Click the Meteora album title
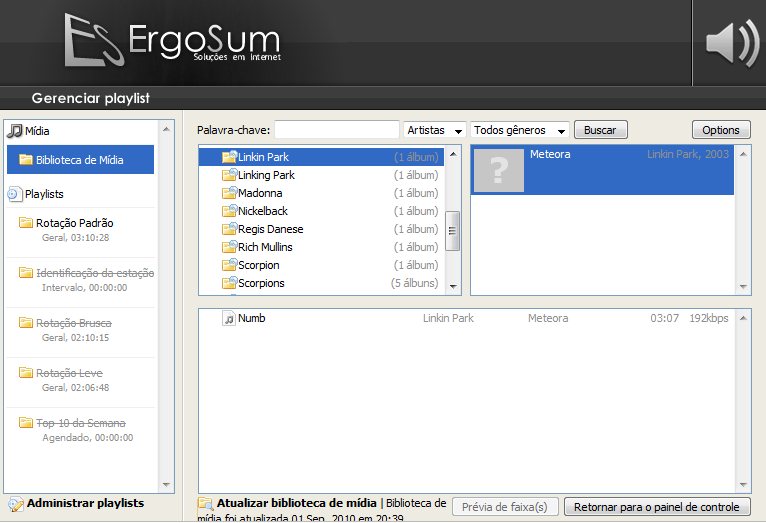The image size is (766, 523). point(550,154)
